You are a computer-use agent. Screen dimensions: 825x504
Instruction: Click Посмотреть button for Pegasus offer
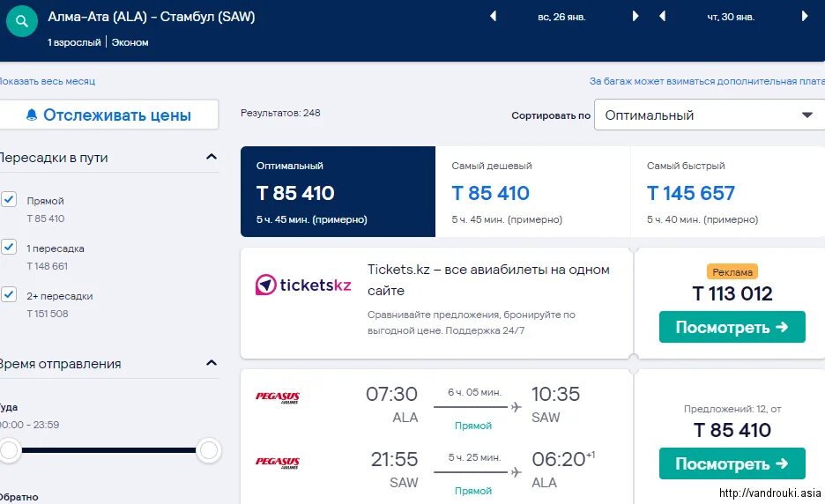(x=732, y=463)
